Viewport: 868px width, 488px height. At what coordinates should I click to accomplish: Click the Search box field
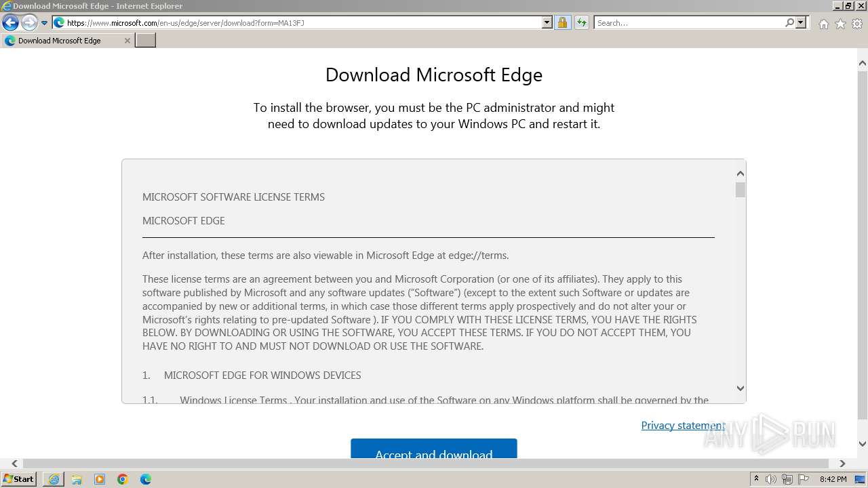[x=689, y=23]
